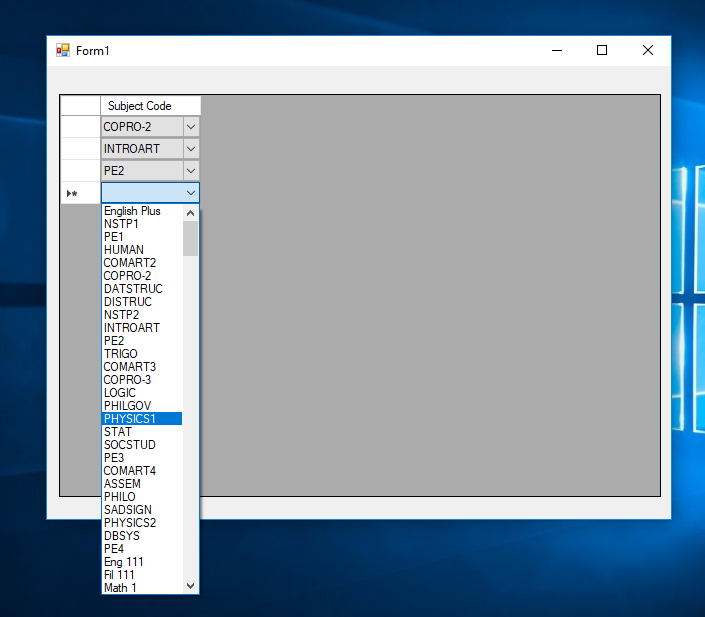The image size is (705, 617).
Task: Open the COPRO-2 row dropdown arrow
Action: point(191,127)
